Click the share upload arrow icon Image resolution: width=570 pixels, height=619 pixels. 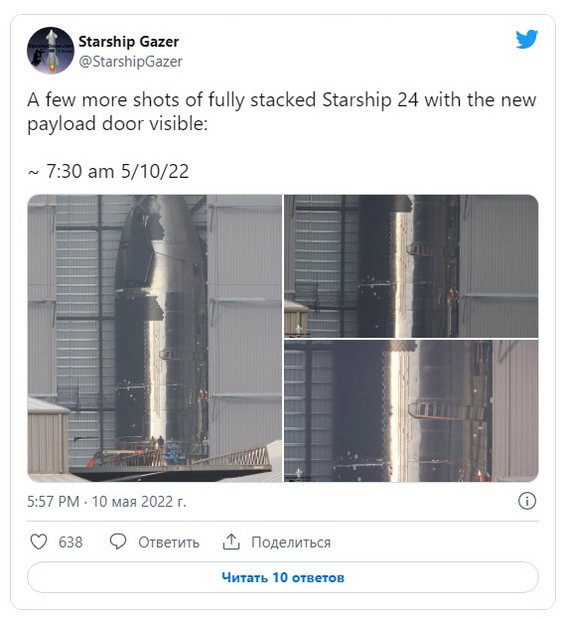tap(231, 542)
